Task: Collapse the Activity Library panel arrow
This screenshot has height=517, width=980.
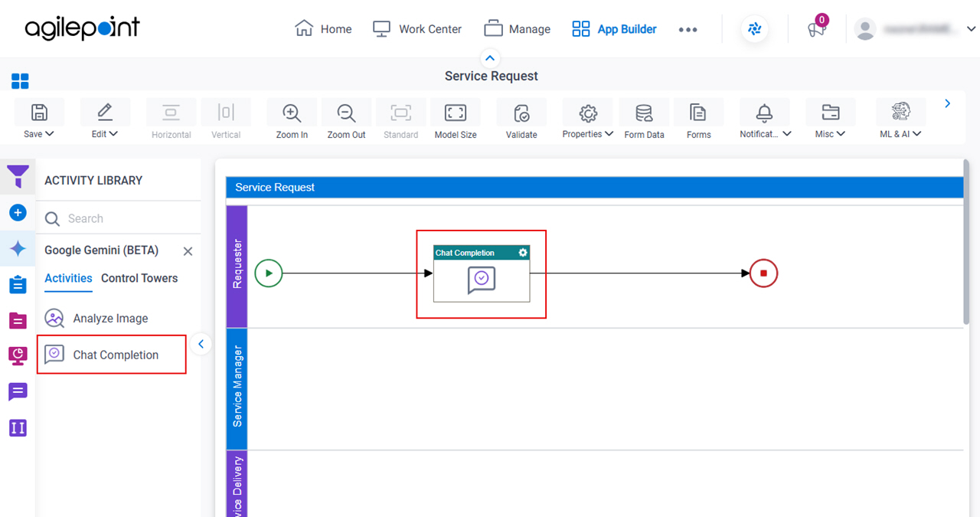Action: coord(201,345)
